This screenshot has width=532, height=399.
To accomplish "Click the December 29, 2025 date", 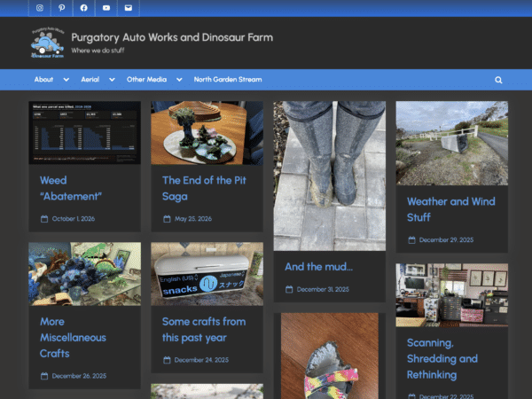I will click(x=446, y=240).
